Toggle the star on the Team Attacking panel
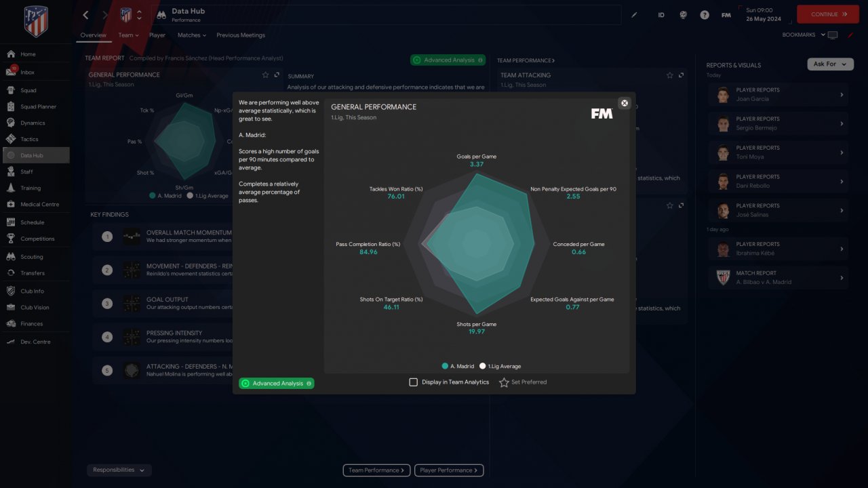Image resolution: width=868 pixels, height=488 pixels. tap(670, 75)
